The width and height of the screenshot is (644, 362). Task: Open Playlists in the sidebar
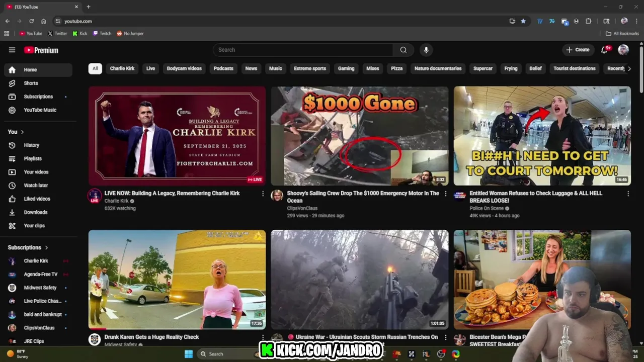(38, 158)
